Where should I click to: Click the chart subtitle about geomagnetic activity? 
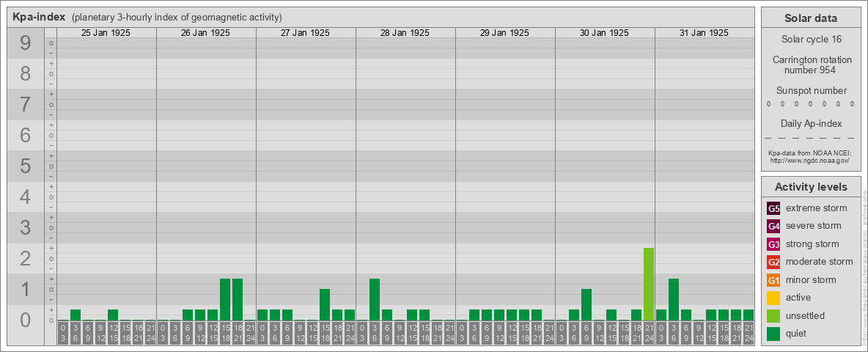pyautogui.click(x=177, y=18)
